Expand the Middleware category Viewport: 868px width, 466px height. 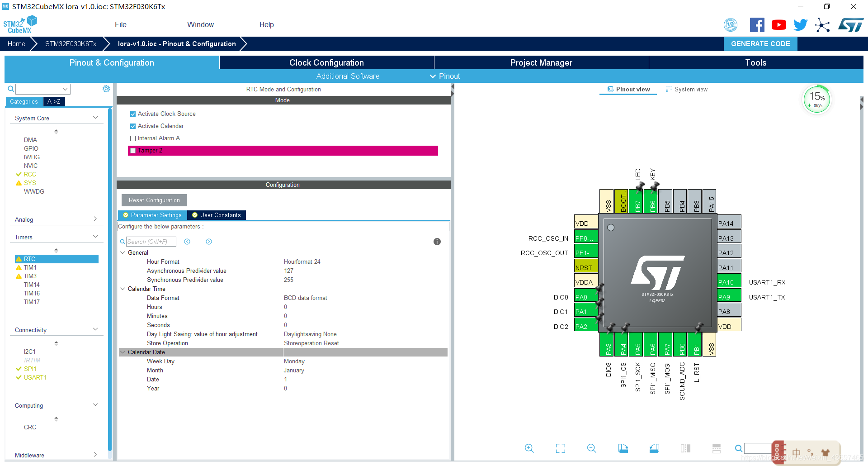95,455
